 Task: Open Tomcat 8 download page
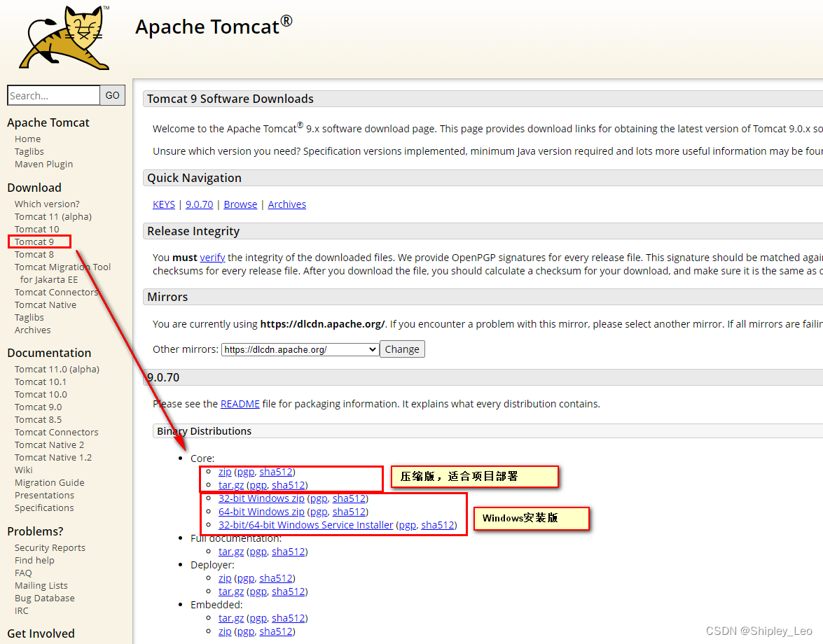click(x=34, y=254)
